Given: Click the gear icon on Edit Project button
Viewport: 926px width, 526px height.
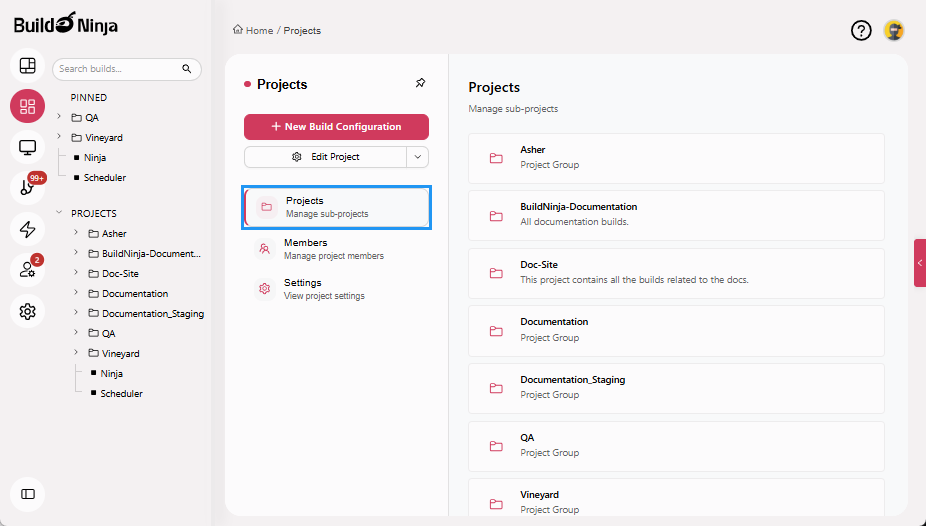Looking at the screenshot, I should 296,157.
